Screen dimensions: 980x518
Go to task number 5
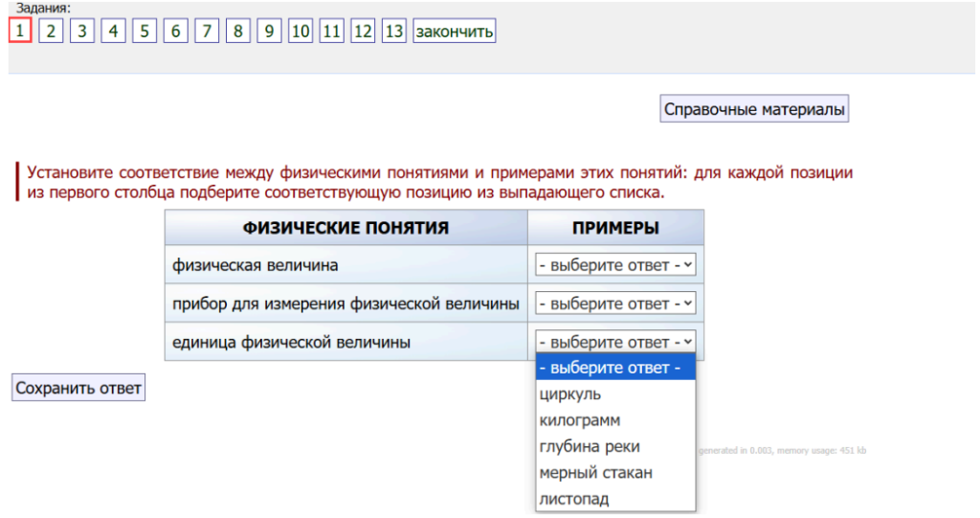[x=145, y=32]
